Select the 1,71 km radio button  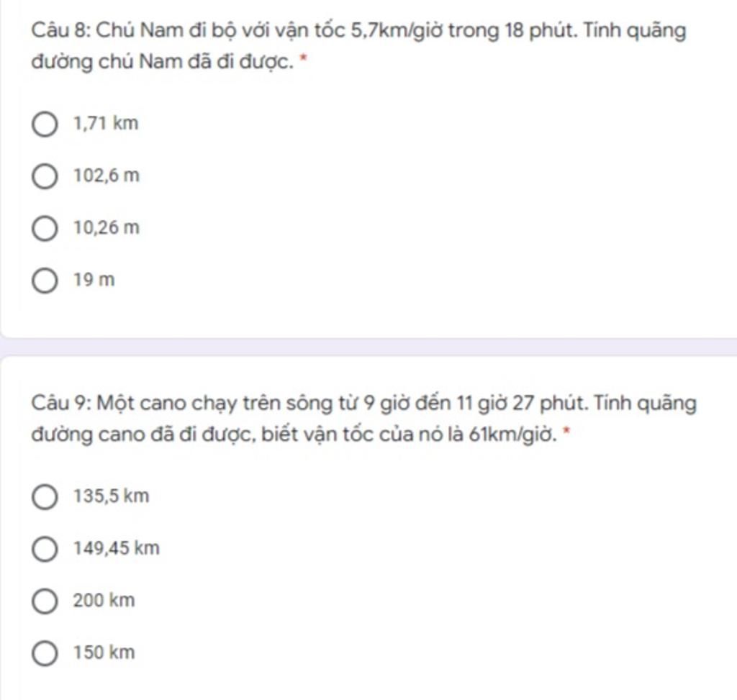[x=45, y=124]
